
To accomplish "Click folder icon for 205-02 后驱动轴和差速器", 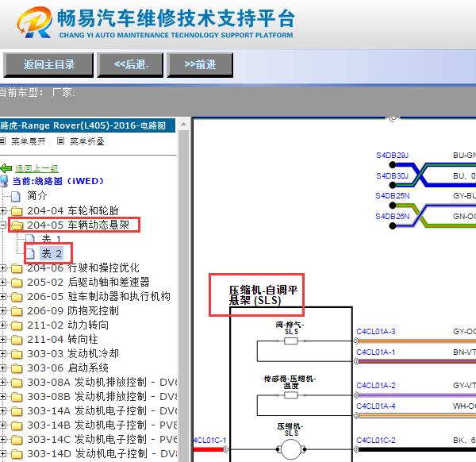I will [x=17, y=283].
